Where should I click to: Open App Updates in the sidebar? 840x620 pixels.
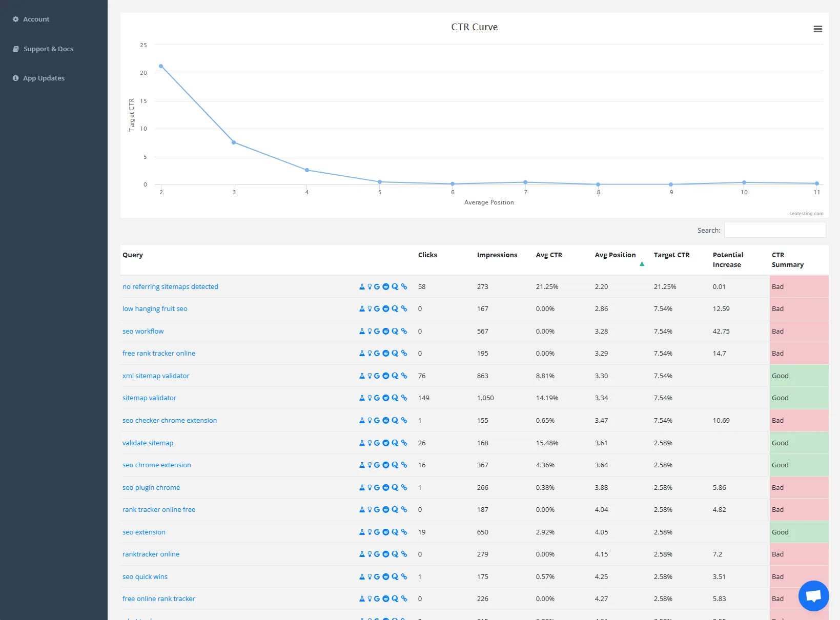pyautogui.click(x=44, y=78)
